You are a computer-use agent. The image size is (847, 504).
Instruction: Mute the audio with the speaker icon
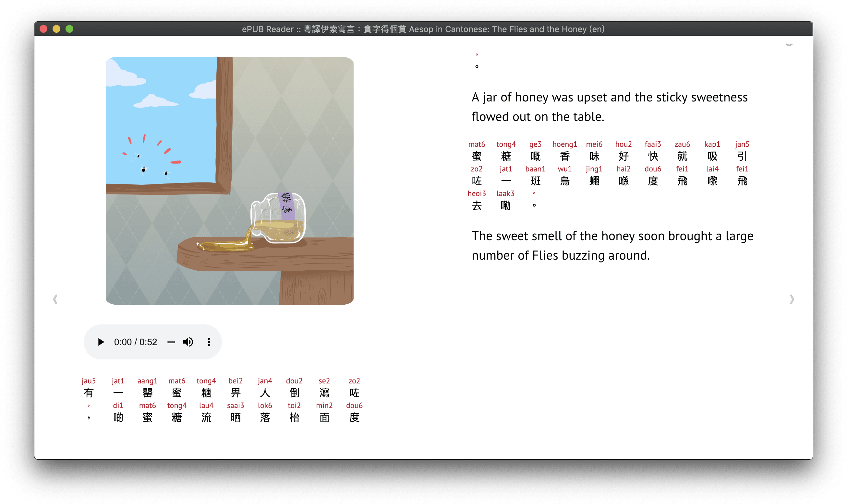point(188,342)
